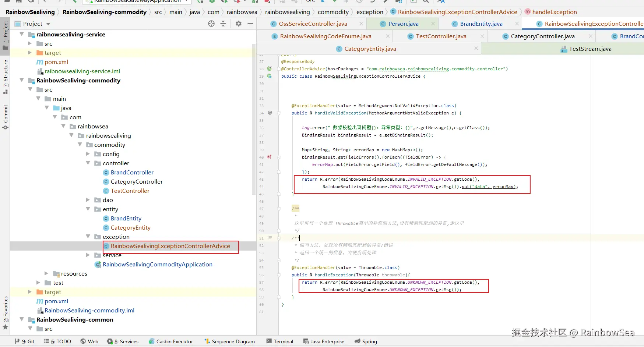Open Project panel settings gear
This screenshot has width=644, height=347.
coord(239,24)
